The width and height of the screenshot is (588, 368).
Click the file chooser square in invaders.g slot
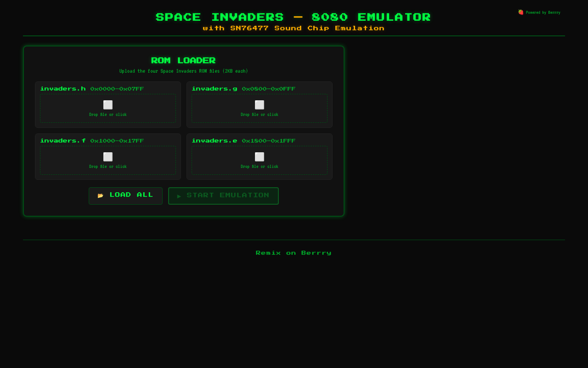point(259,105)
